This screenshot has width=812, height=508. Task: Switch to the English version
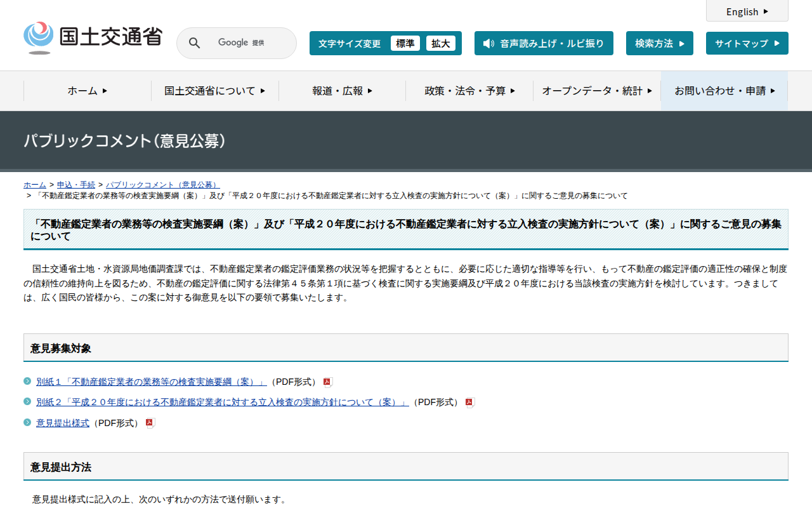click(x=747, y=11)
